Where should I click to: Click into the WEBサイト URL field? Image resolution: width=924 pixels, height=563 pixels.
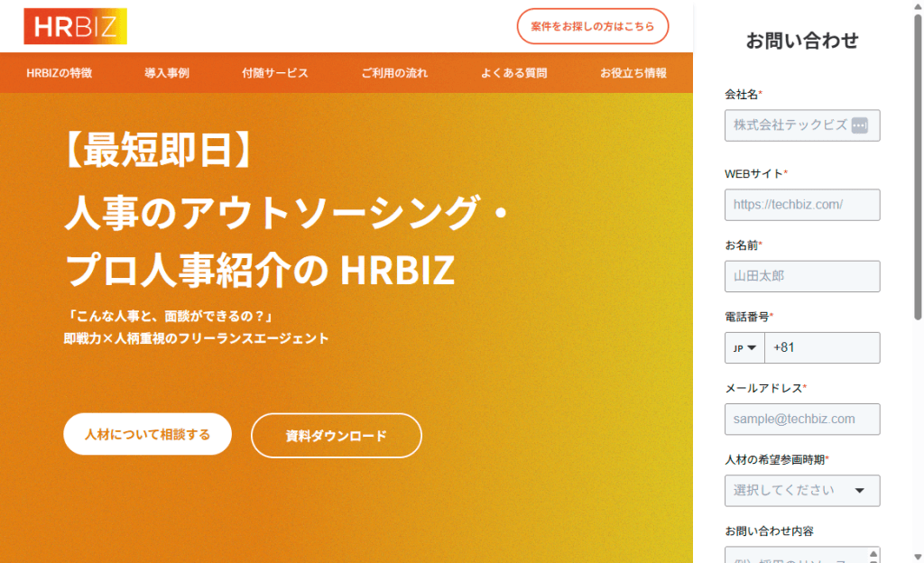coord(801,205)
